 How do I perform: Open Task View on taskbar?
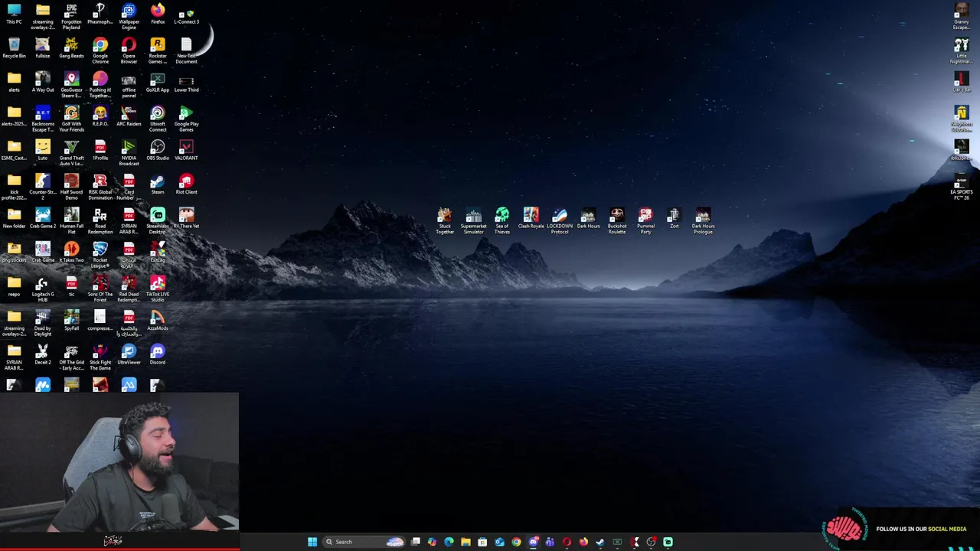point(415,542)
